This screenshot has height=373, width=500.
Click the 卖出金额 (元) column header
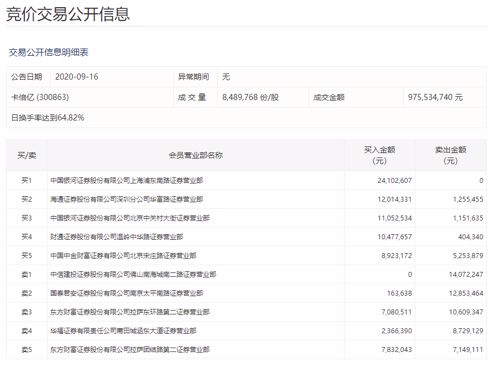click(x=451, y=155)
